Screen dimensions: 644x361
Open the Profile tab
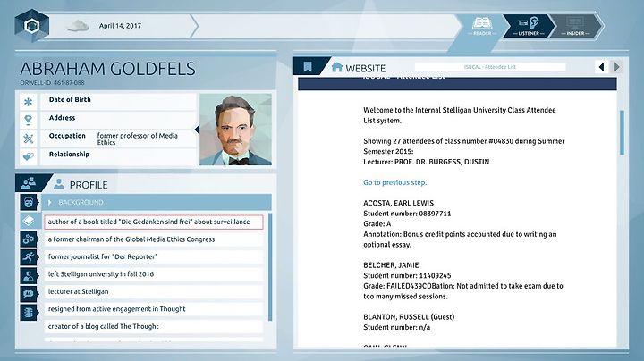pyautogui.click(x=80, y=185)
